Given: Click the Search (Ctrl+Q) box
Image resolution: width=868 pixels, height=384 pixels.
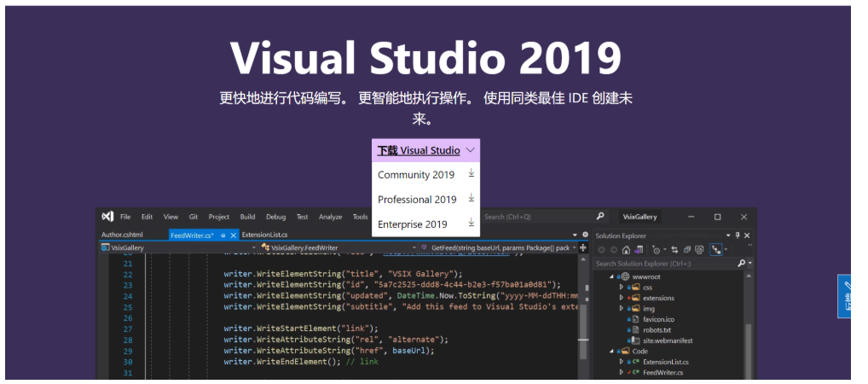Looking at the screenshot, I should point(545,216).
